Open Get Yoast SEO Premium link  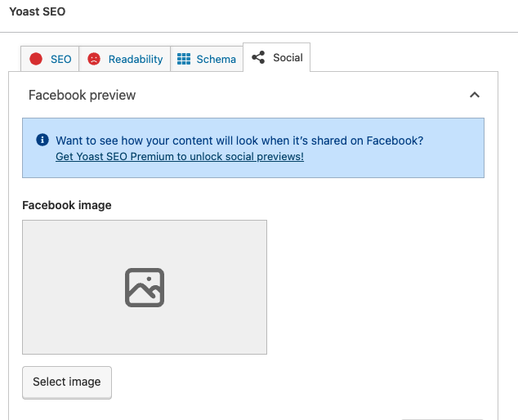coord(180,157)
